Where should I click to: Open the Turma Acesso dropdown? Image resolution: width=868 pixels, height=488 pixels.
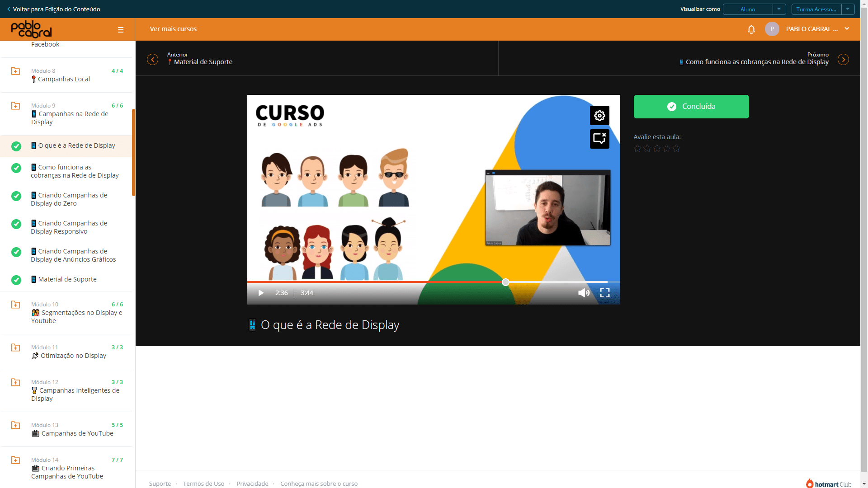tap(823, 9)
